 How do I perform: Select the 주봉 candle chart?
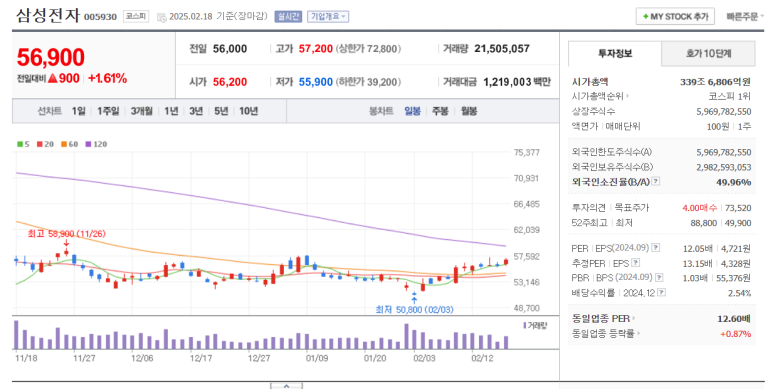pos(440,111)
